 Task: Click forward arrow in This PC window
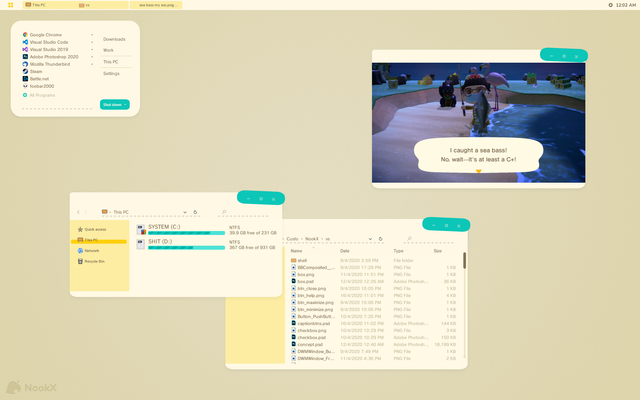(x=86, y=212)
